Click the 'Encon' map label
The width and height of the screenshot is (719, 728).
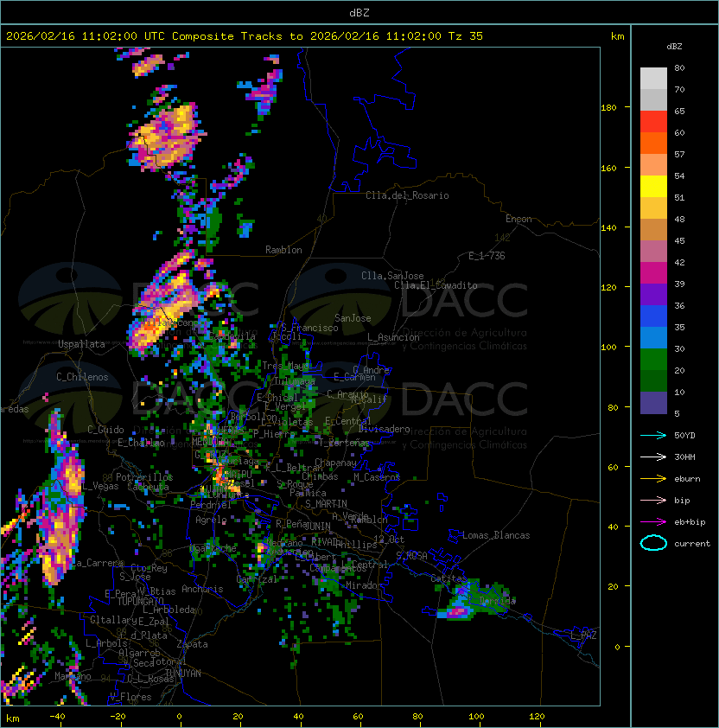point(519,219)
